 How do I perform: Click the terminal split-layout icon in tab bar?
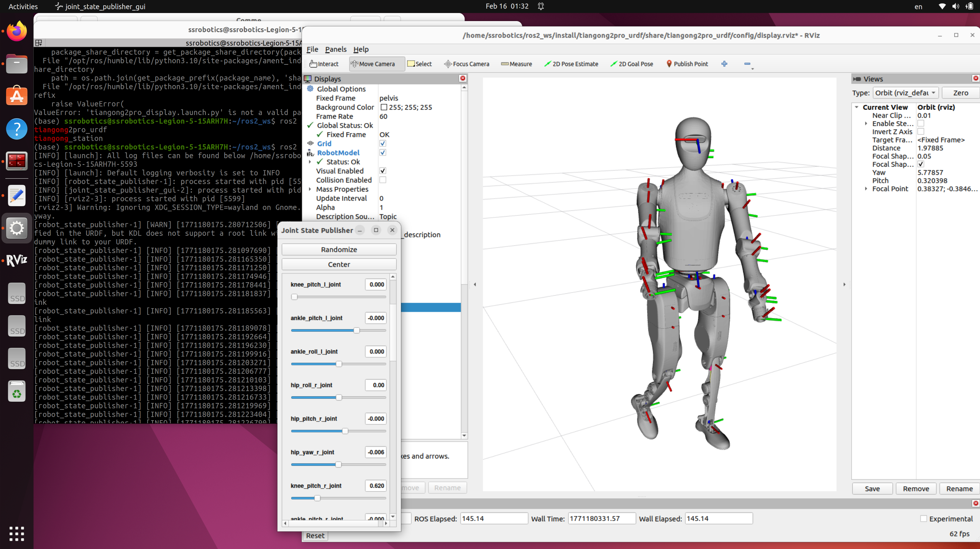(38, 43)
